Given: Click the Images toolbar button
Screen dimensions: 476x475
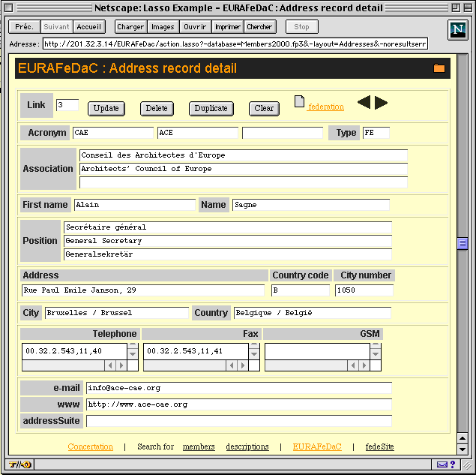Looking at the screenshot, I should coord(163,27).
